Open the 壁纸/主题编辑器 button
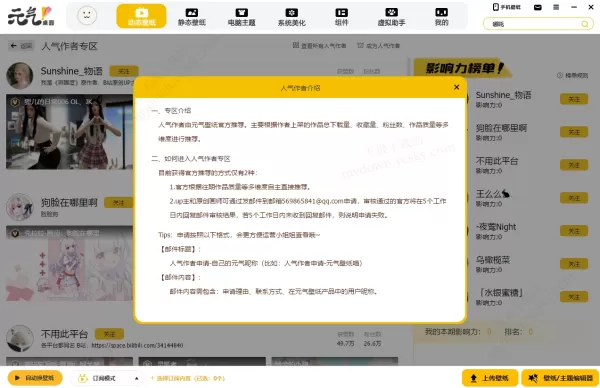This screenshot has width=600, height=388. [560, 378]
